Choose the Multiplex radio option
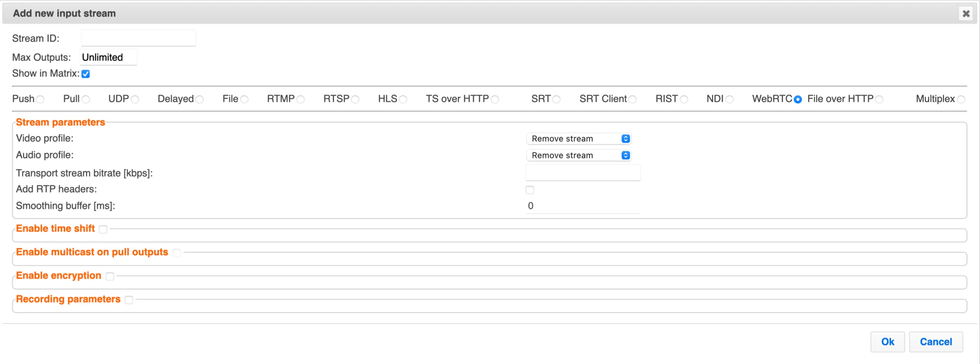Screen dimensions: 980x364 click(x=961, y=99)
